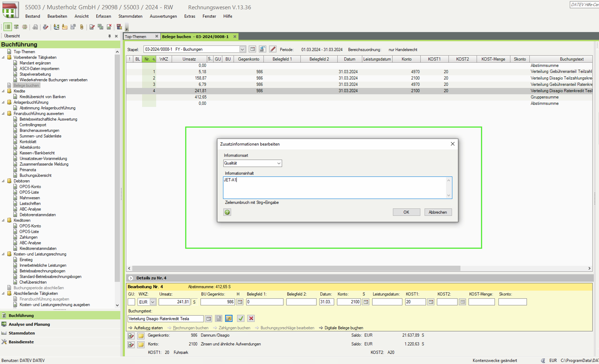Collapse the Debitoren tree folder
Viewport: 599px width, 364px height.
pyautogui.click(x=3, y=181)
